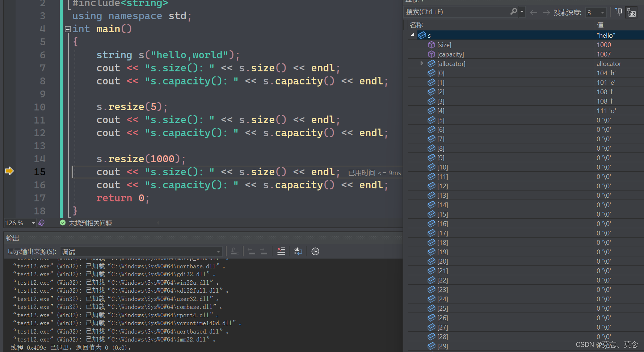Clear all output in the output window

coord(281,251)
